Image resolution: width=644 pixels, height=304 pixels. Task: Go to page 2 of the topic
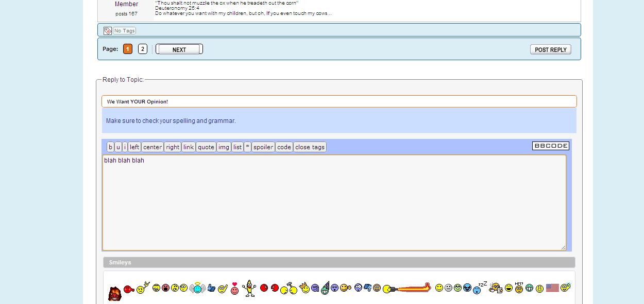click(143, 49)
